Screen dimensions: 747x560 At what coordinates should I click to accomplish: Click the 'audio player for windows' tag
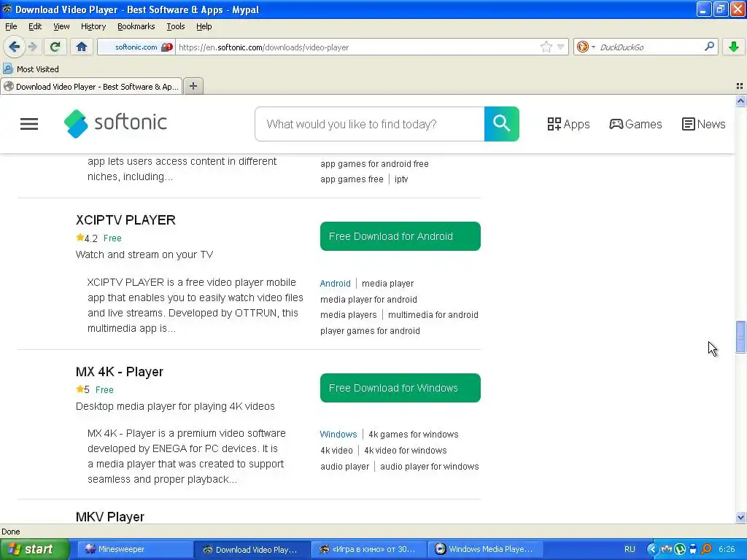pyautogui.click(x=429, y=467)
